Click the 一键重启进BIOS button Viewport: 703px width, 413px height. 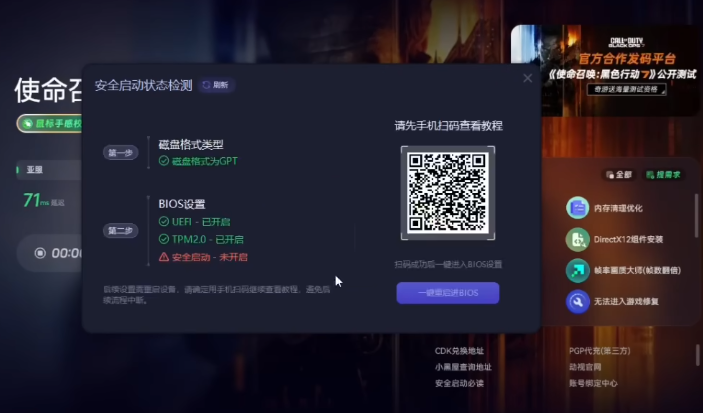click(x=447, y=293)
